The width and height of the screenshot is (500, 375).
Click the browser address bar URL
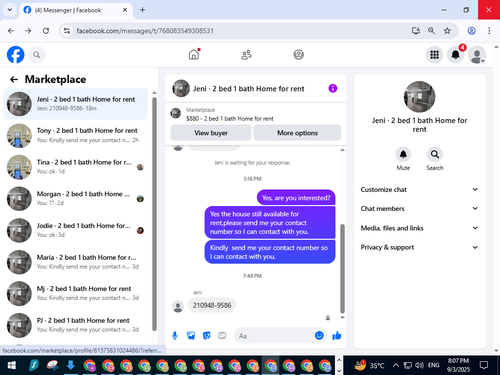coord(145,31)
